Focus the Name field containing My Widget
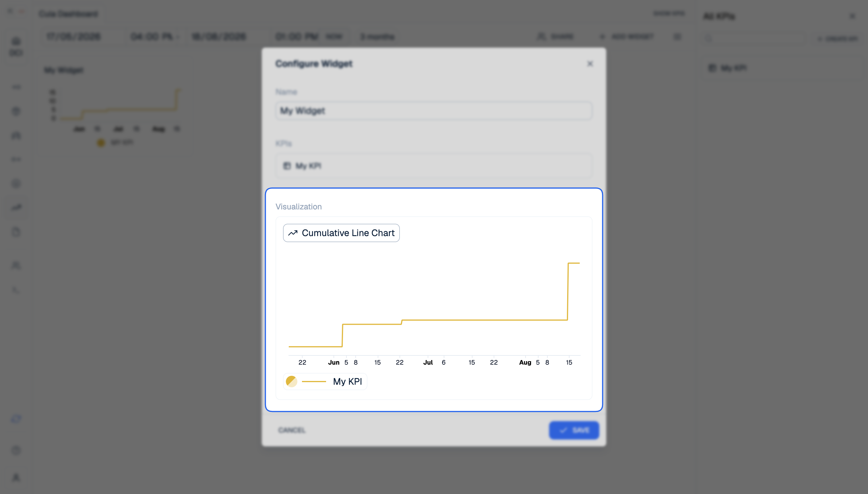This screenshot has width=868, height=494. tap(434, 111)
